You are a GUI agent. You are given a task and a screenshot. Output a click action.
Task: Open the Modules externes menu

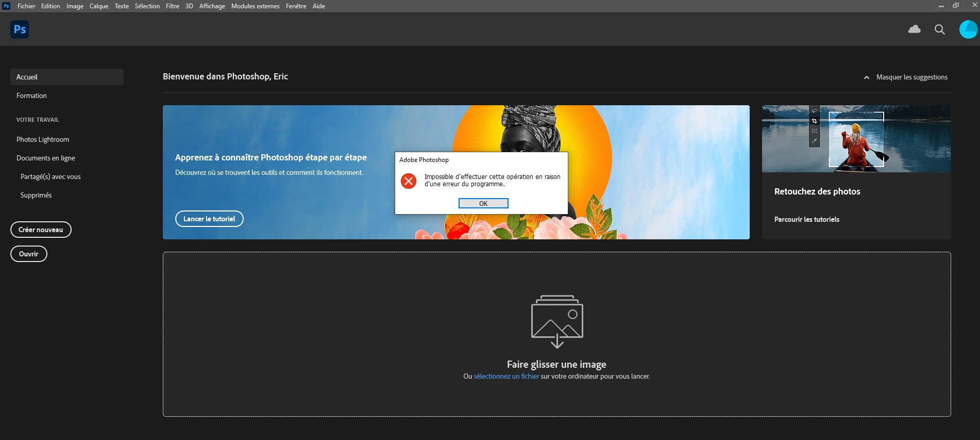(x=256, y=6)
